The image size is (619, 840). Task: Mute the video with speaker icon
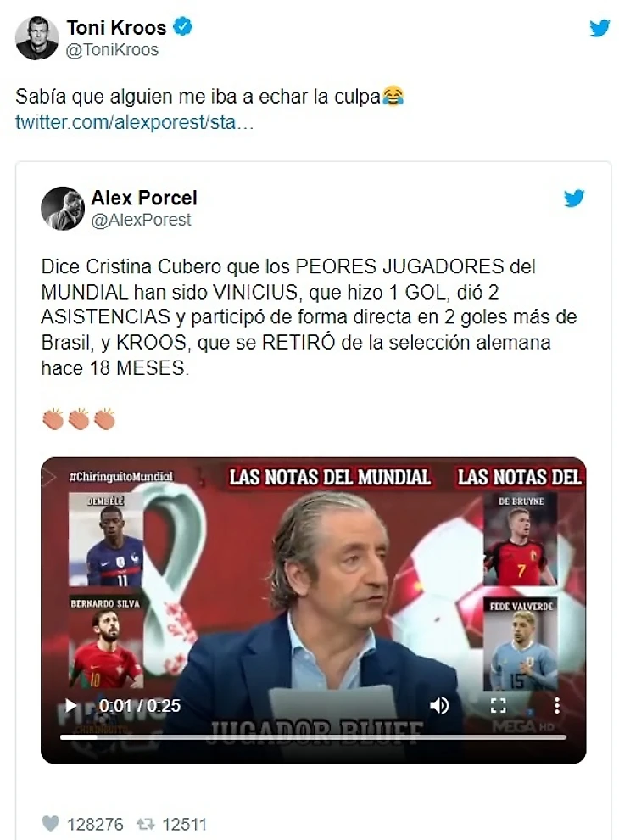[439, 706]
